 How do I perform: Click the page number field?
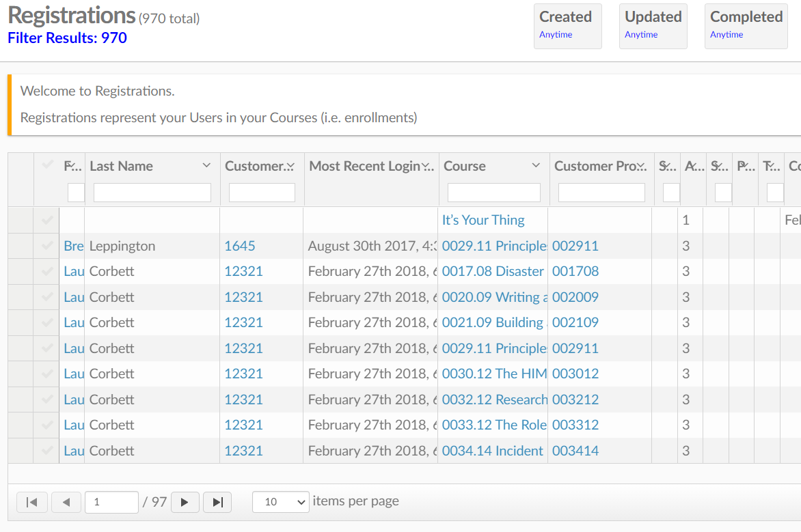(111, 503)
